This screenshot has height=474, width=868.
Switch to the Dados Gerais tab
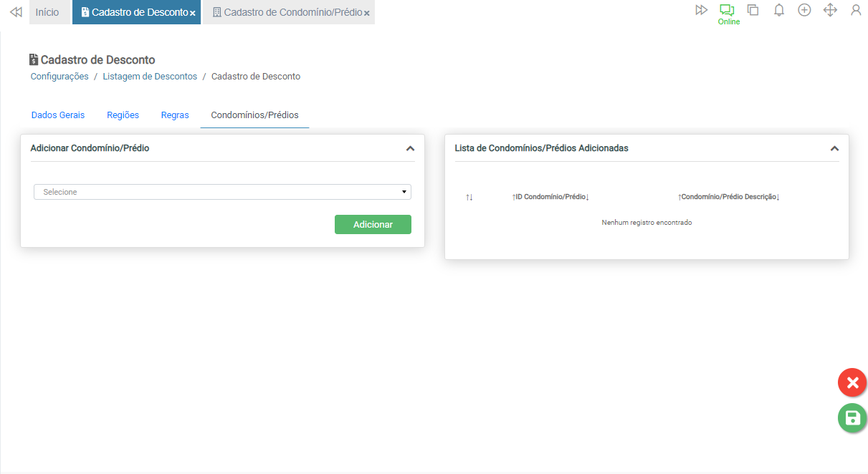pyautogui.click(x=58, y=115)
